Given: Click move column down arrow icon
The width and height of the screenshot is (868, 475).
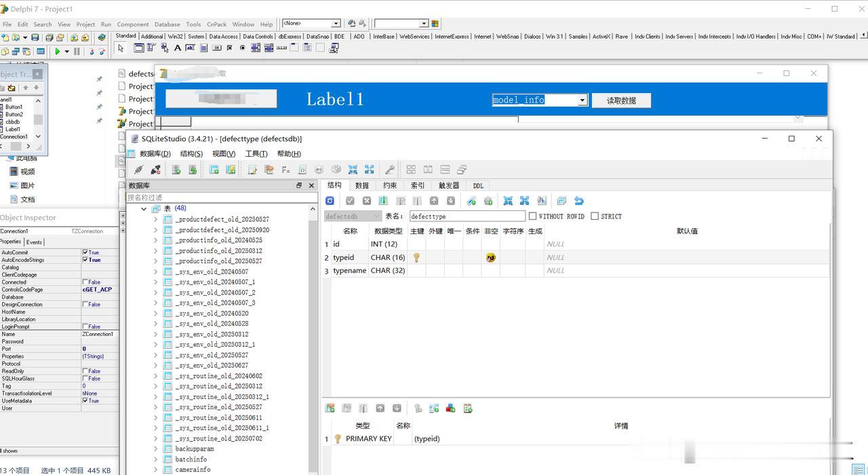Looking at the screenshot, I should tap(450, 201).
